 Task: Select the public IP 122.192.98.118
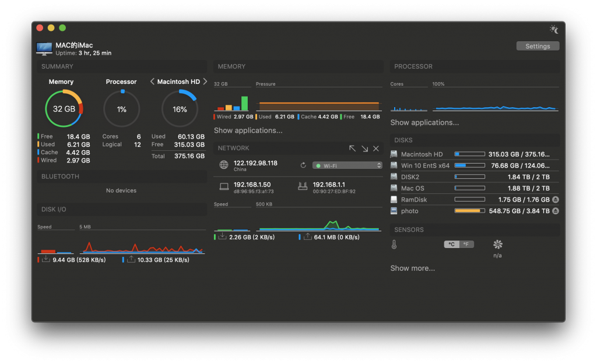(x=255, y=163)
